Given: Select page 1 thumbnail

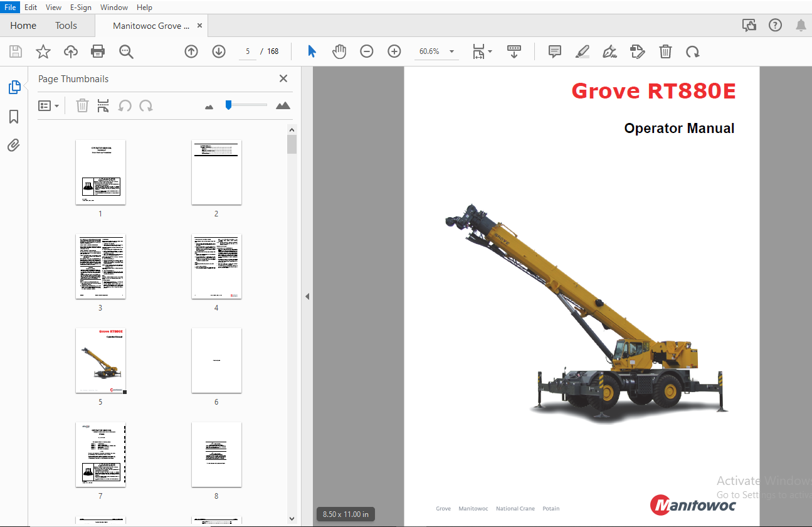Looking at the screenshot, I should click(100, 172).
